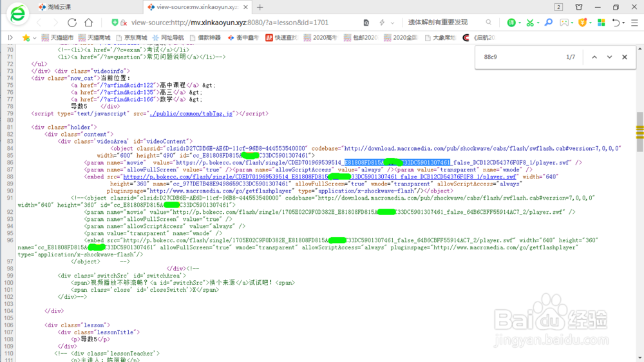Click the scissors screenshot tool
Image resolution: width=644 pixels, height=362 pixels.
click(530, 23)
